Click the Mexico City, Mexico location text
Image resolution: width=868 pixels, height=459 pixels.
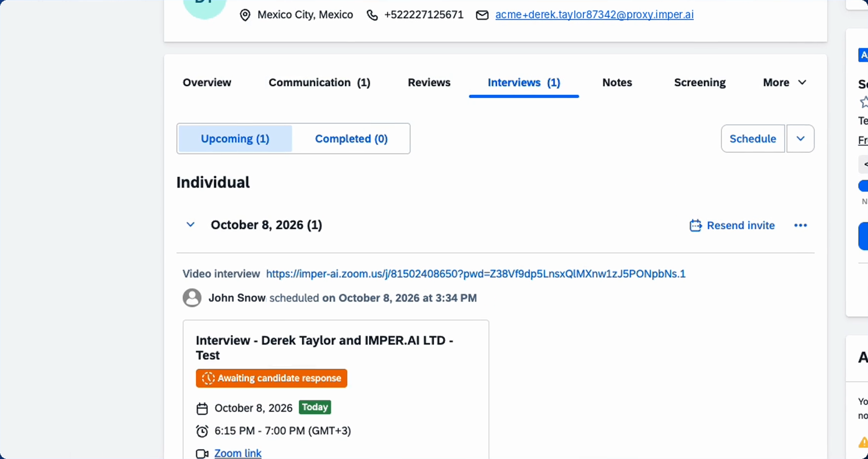point(305,15)
